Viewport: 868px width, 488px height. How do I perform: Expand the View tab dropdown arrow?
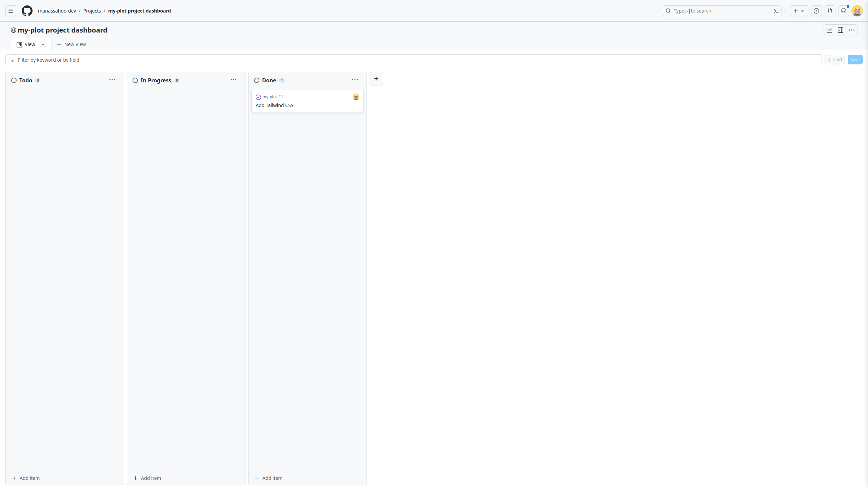click(x=43, y=44)
